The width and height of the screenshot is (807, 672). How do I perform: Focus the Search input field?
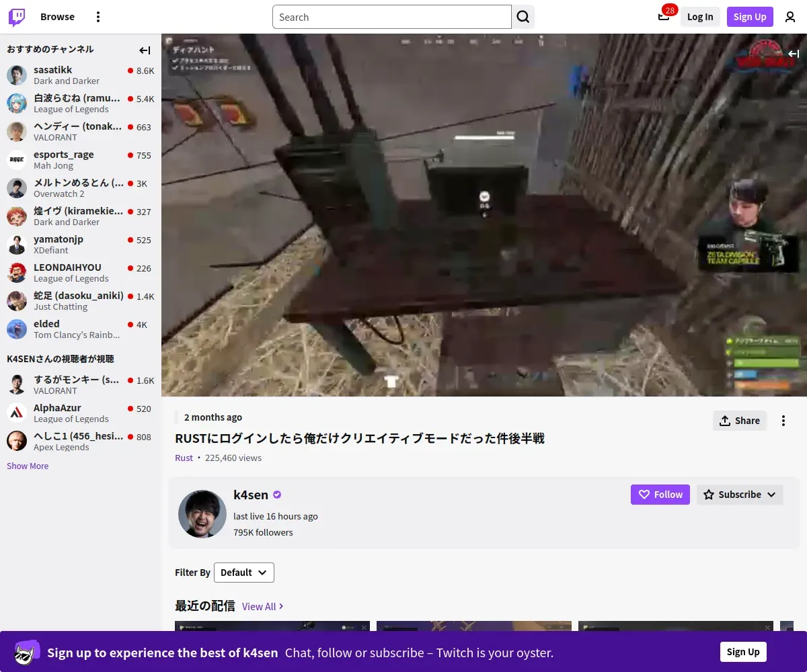tap(392, 17)
